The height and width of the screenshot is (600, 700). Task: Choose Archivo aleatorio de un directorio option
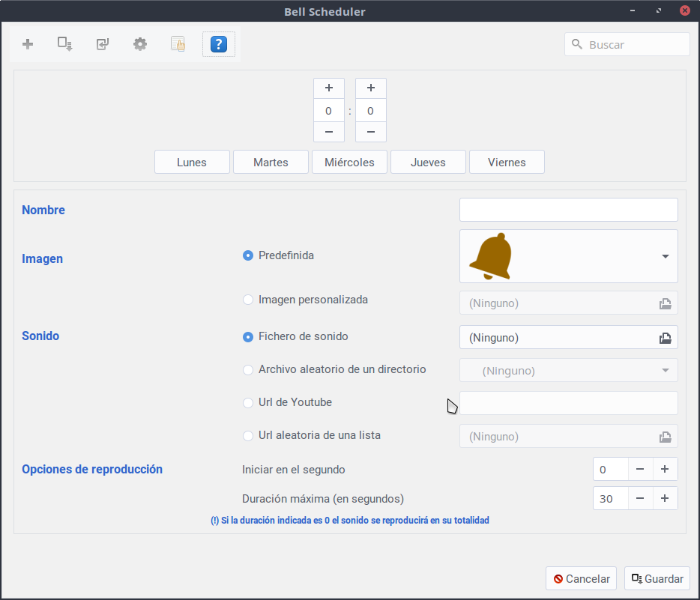(x=248, y=370)
